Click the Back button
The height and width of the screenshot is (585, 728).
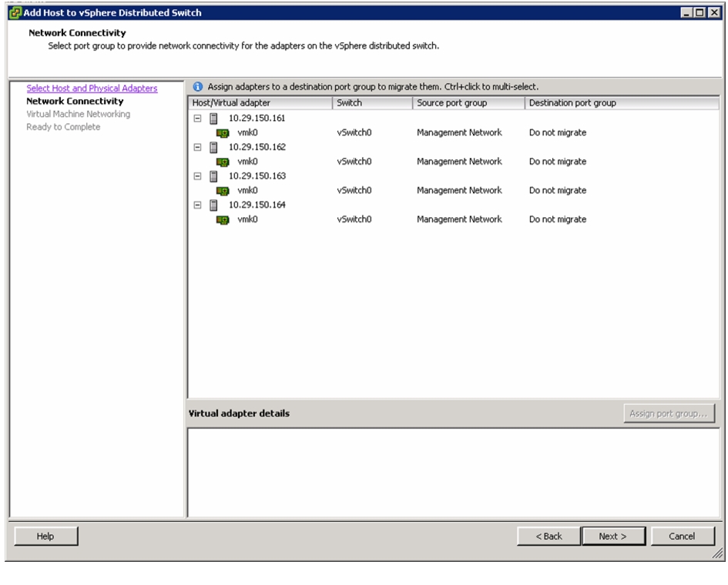coord(549,537)
